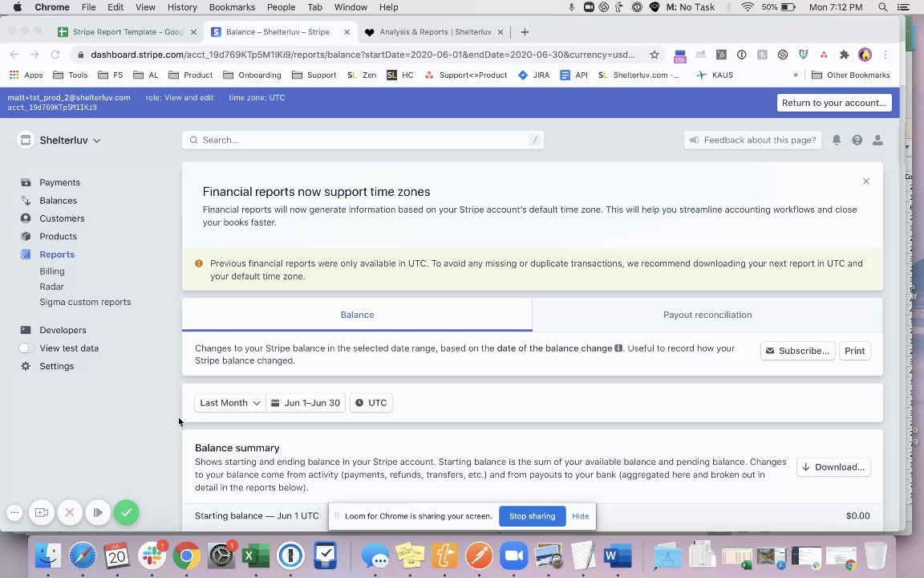Open Slack from the Dock
This screenshot has width=924, height=578.
click(x=152, y=556)
